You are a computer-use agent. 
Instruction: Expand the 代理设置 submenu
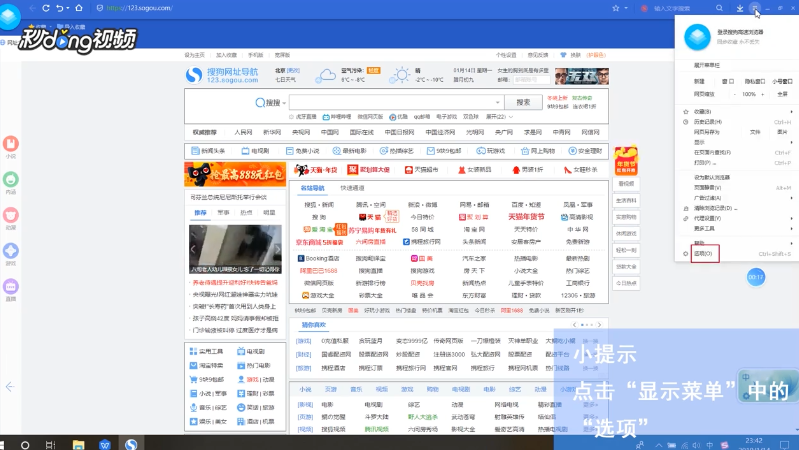pos(737,218)
